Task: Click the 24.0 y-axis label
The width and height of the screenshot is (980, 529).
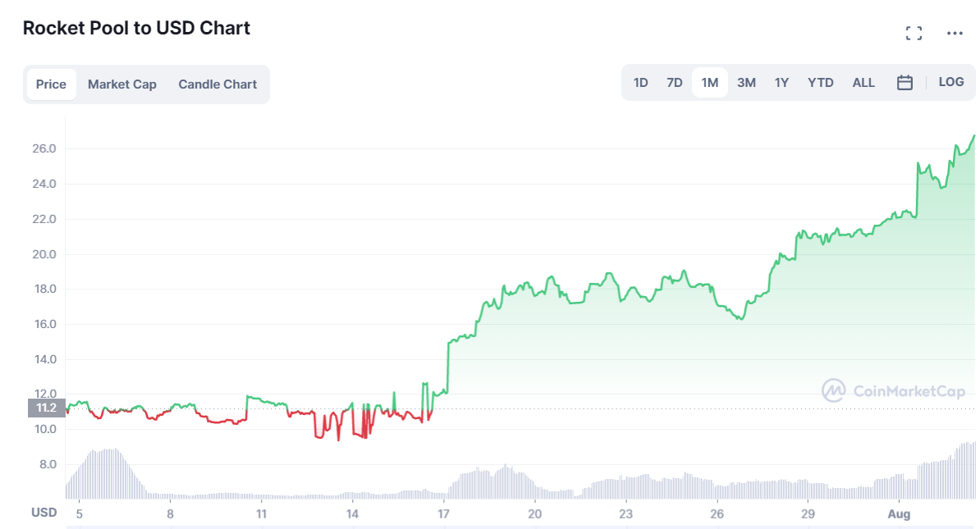Action: tap(44, 184)
